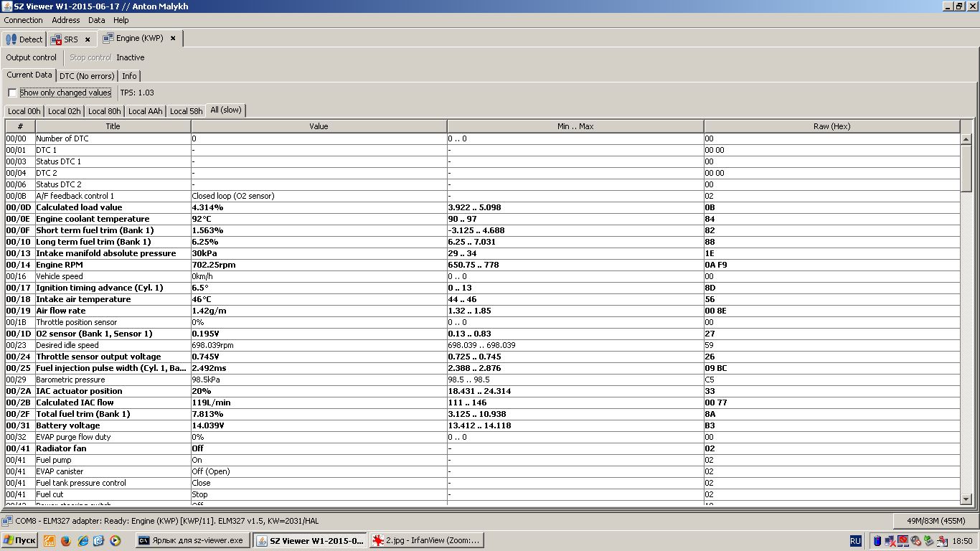
Task: Click the Battery voltage value 14.039V
Action: [208, 425]
